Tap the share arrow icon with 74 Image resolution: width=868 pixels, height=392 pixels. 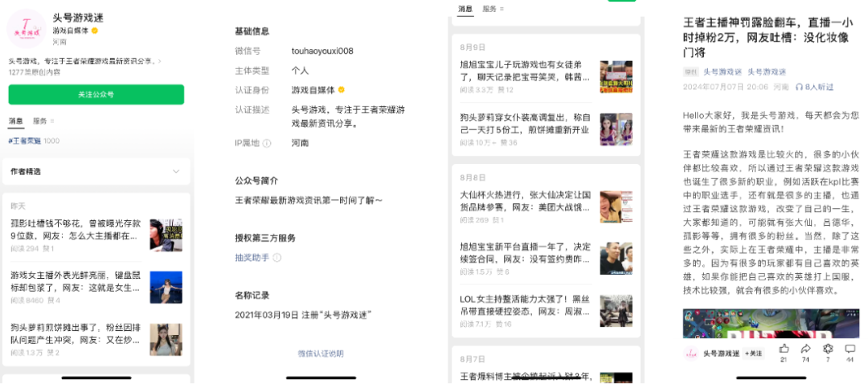806,349
